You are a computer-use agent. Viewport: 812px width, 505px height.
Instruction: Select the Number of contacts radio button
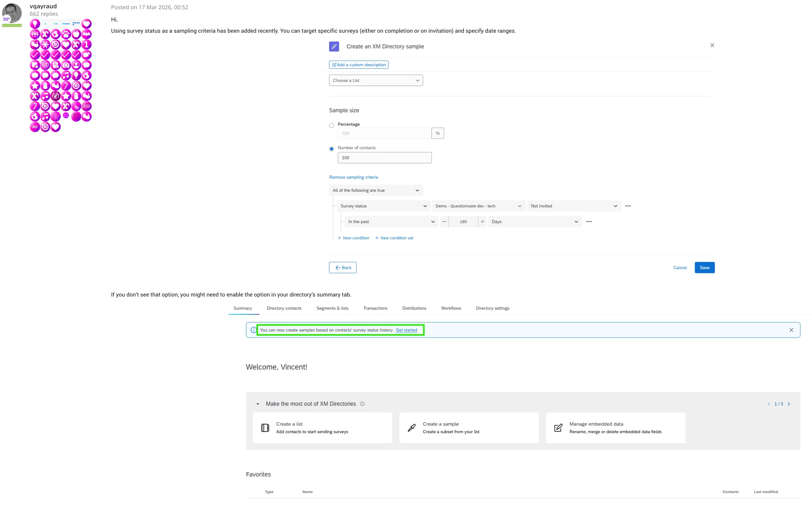(x=331, y=149)
